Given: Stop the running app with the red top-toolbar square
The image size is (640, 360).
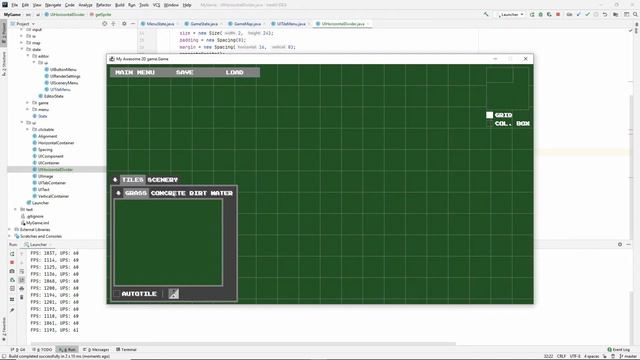Looking at the screenshot, I should pyautogui.click(x=558, y=14).
